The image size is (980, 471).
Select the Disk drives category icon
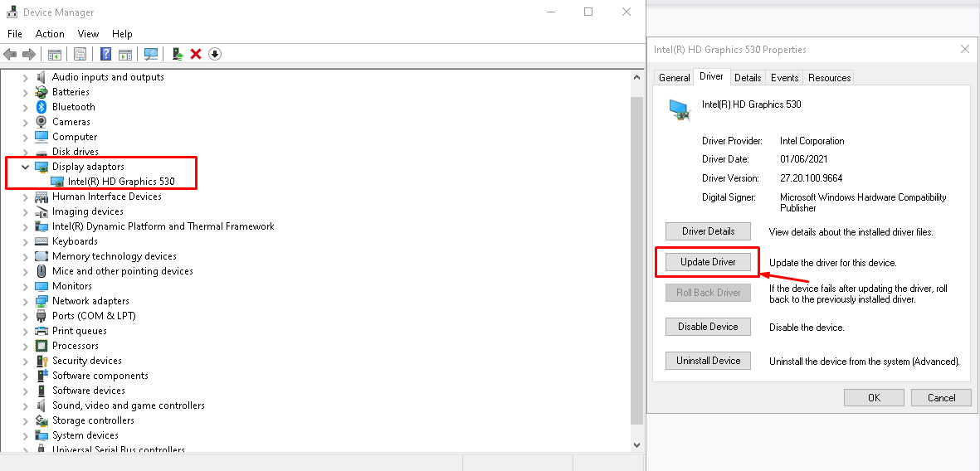pyautogui.click(x=41, y=152)
